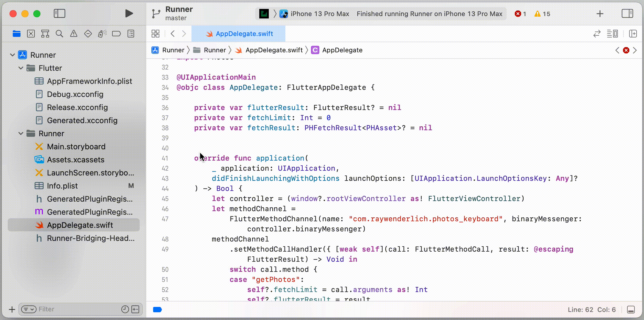
Task: Show the 15 warnings
Action: click(542, 14)
